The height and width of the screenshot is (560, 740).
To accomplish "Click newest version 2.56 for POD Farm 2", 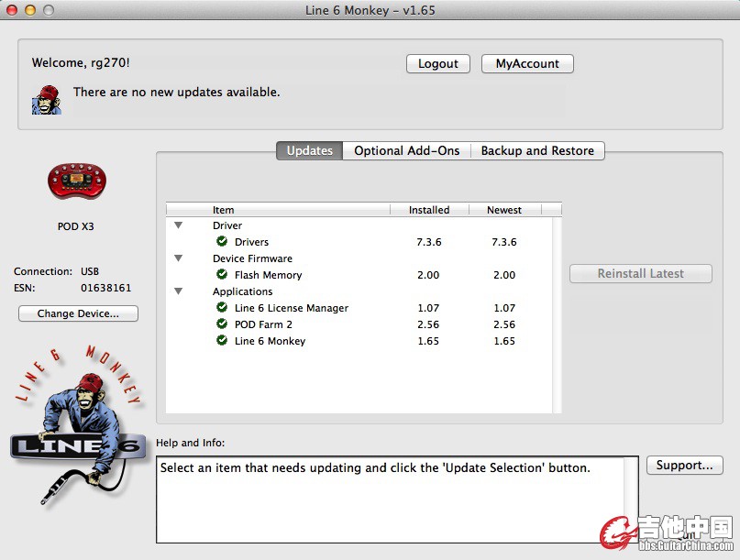I will (x=504, y=324).
